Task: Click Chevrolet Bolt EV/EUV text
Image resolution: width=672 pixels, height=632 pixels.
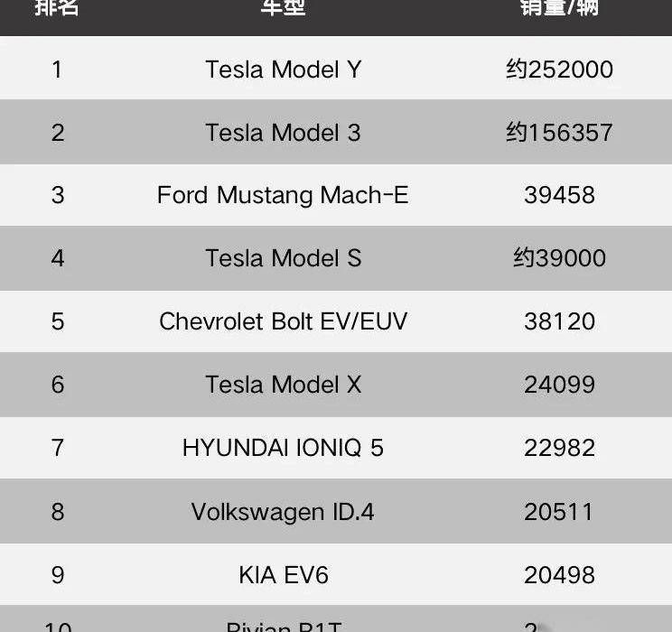Action: 283,321
